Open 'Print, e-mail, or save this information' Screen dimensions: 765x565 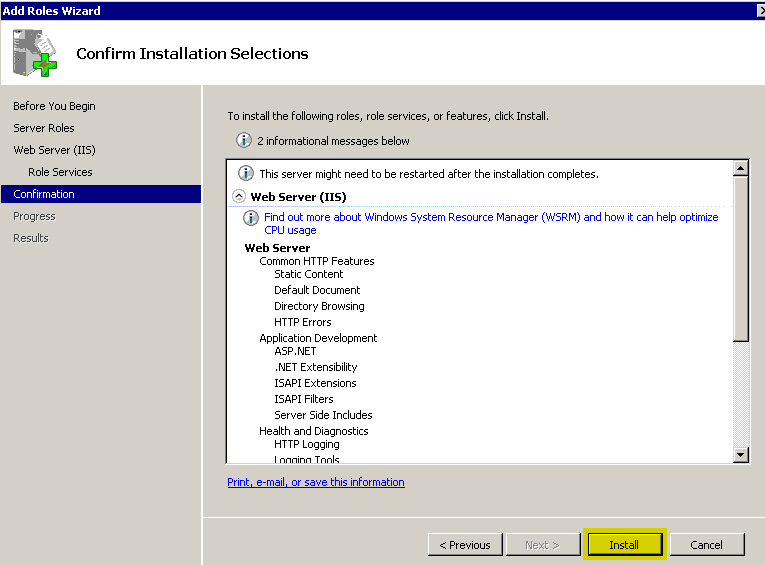315,482
